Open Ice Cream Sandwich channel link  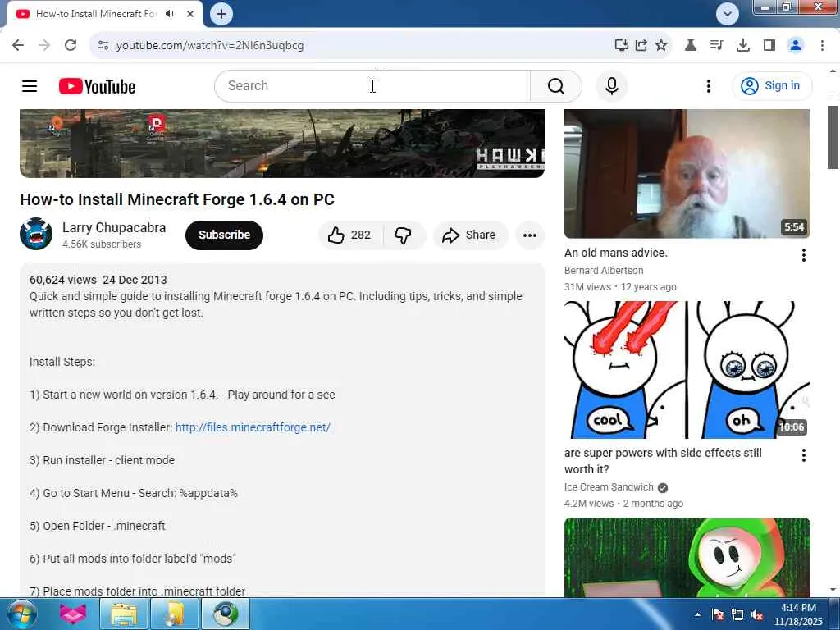click(609, 487)
